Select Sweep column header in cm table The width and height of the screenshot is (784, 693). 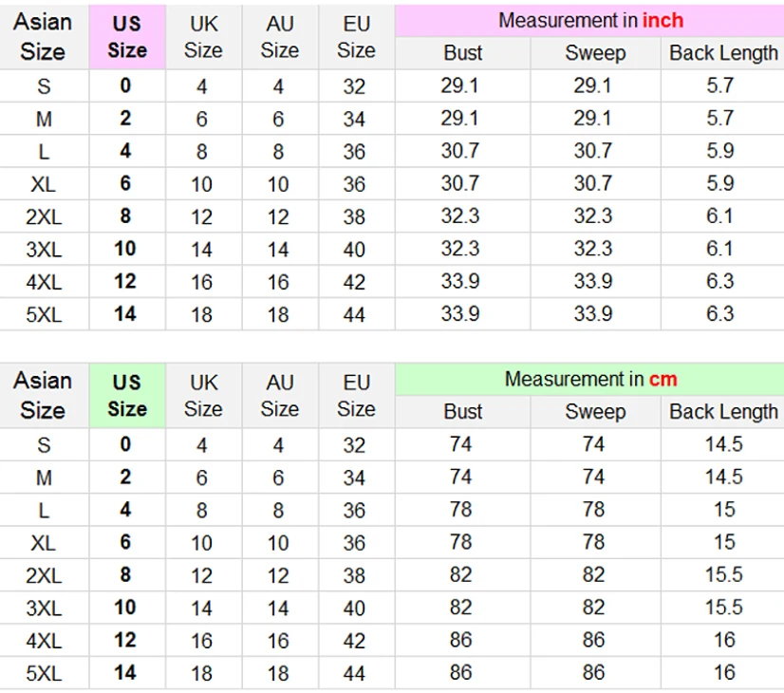[x=595, y=412]
